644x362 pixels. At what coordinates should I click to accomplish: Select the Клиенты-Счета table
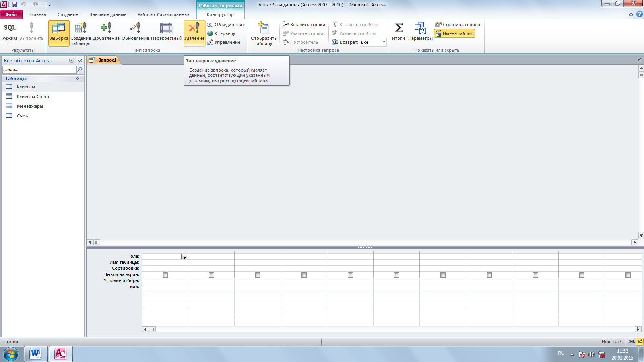(x=43, y=97)
